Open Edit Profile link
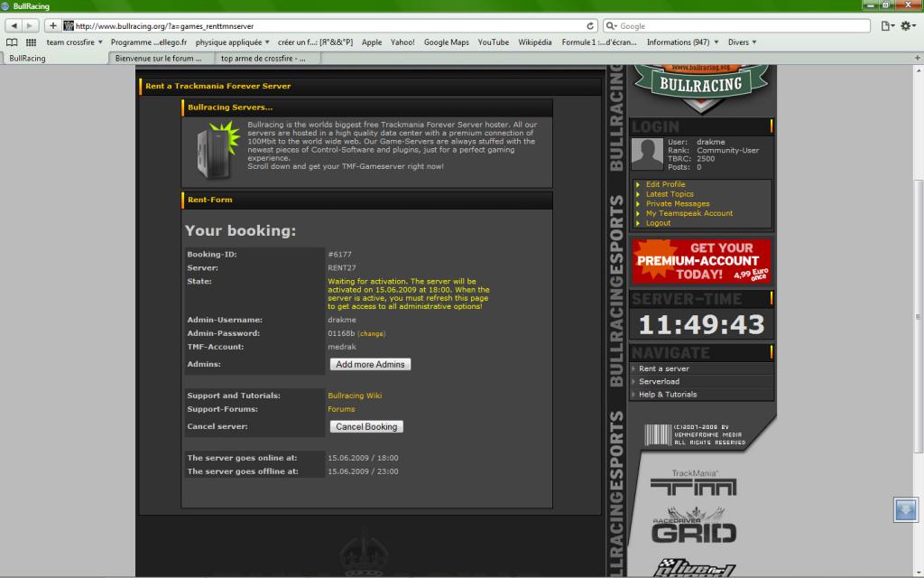The width and height of the screenshot is (924, 578). point(665,184)
